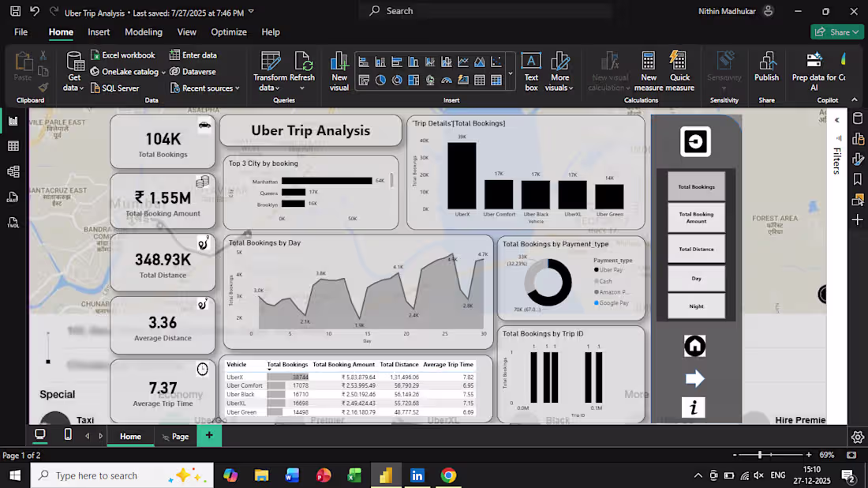The image size is (868, 488).
Task: Insert a map visual
Action: pyautogui.click(x=430, y=81)
